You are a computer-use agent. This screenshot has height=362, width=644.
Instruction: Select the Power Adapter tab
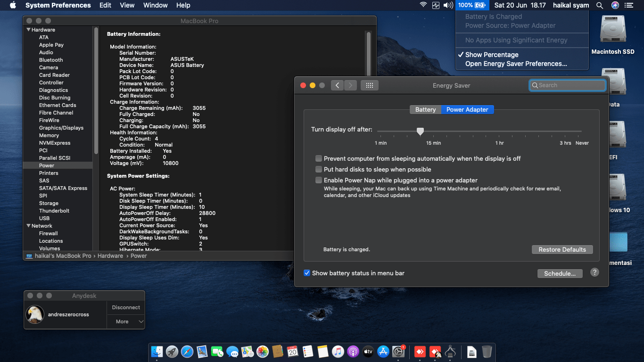(467, 109)
